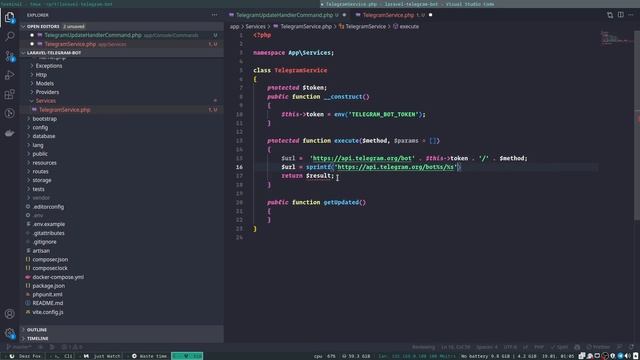
Task: Open the .gitattributes file
Action: (48, 233)
